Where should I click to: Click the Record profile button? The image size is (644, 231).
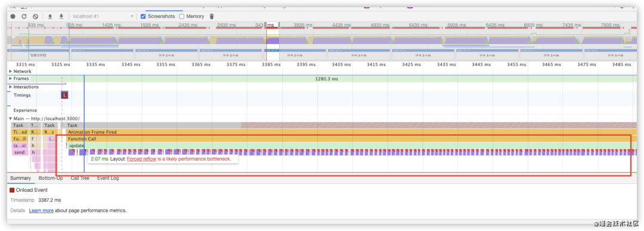tap(13, 17)
